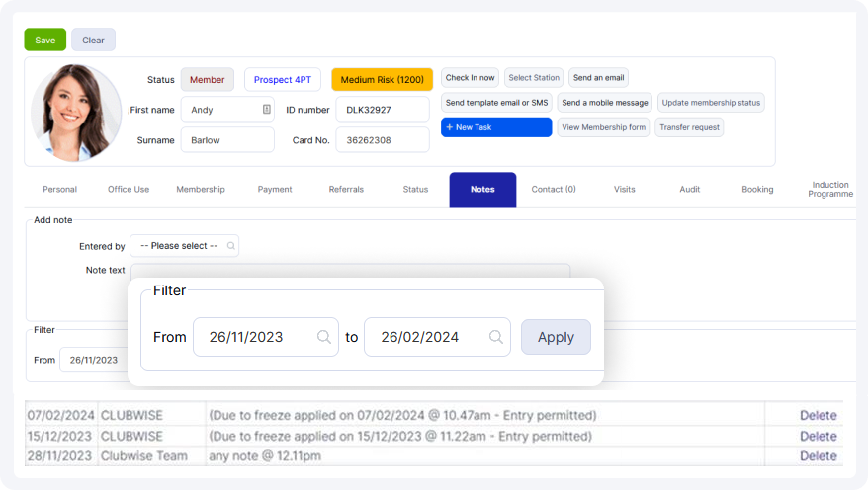Delete the 07/02/2024 CLUBWISE note
868x490 pixels.
[818, 416]
